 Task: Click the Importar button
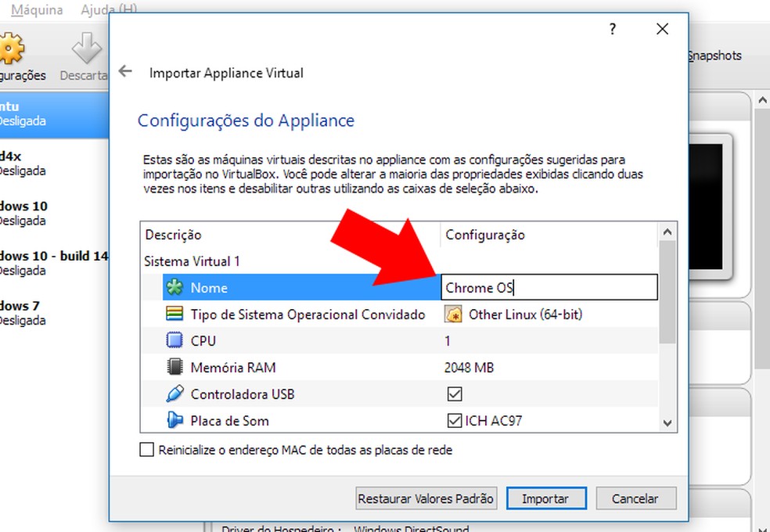point(546,498)
